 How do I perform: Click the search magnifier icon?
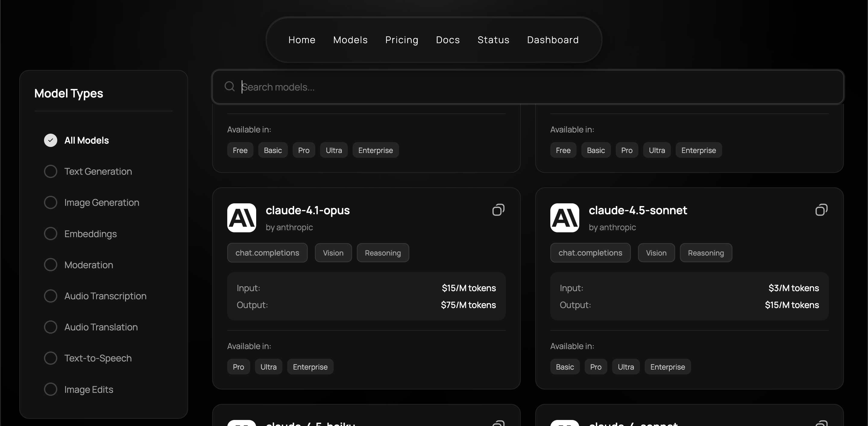(x=229, y=87)
